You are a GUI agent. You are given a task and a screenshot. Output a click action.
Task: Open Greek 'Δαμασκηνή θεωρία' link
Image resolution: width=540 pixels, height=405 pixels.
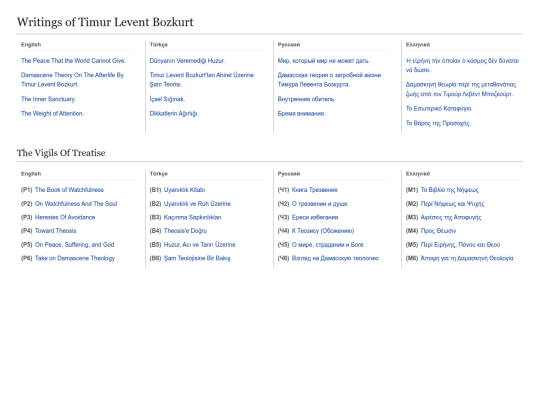coord(461,89)
